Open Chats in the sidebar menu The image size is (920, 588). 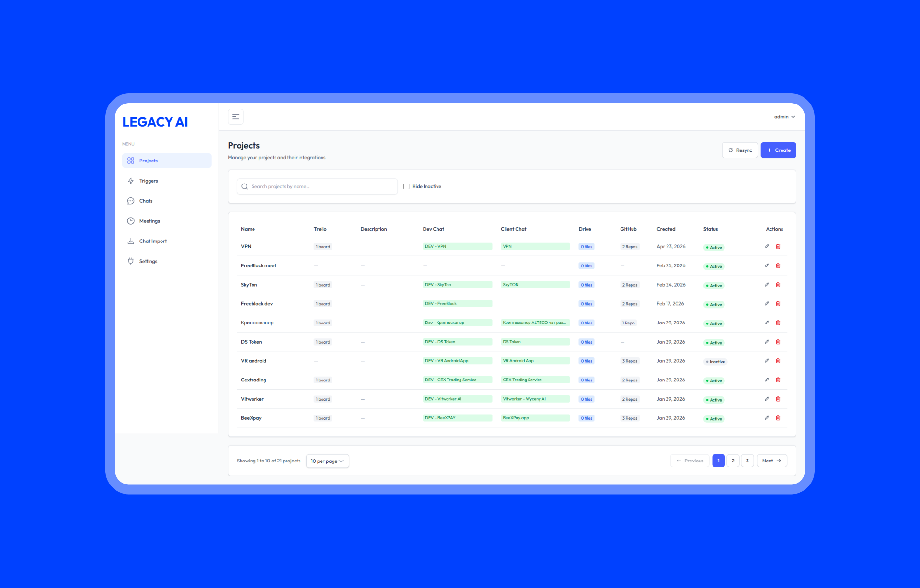167,201
